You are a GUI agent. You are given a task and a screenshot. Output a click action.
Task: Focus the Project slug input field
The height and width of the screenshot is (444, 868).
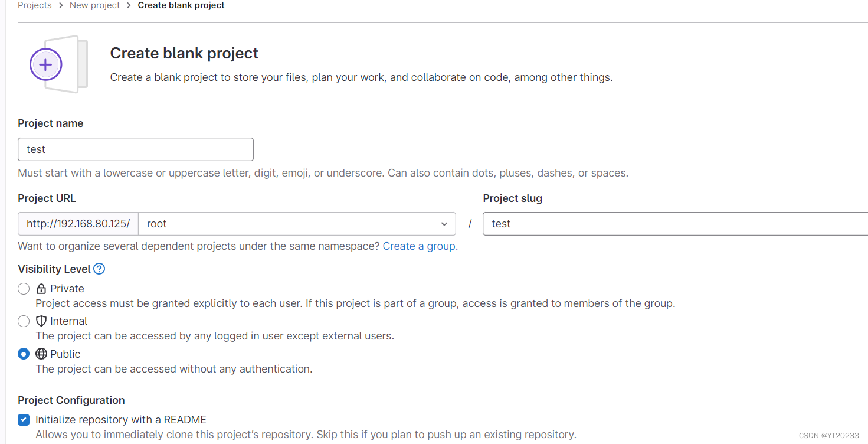[x=675, y=224]
